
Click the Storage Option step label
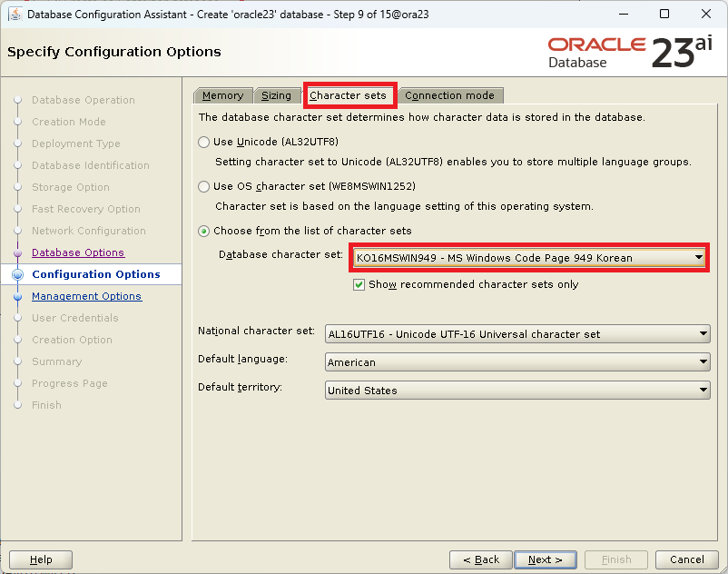[x=71, y=187]
